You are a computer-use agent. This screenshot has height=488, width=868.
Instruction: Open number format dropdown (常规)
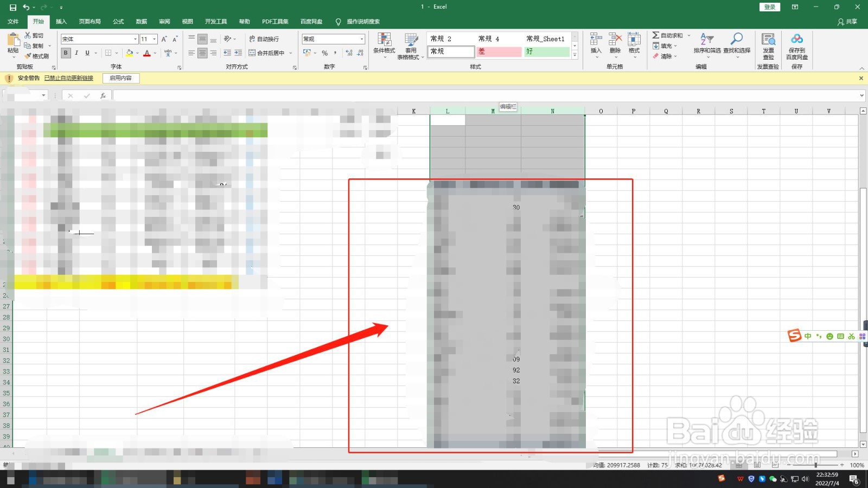(x=362, y=39)
